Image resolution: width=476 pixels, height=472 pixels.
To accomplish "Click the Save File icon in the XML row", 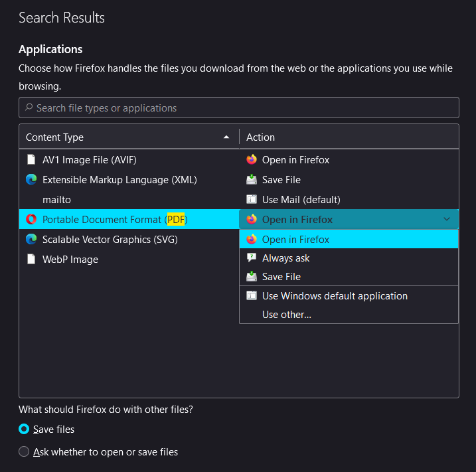I will tap(252, 179).
